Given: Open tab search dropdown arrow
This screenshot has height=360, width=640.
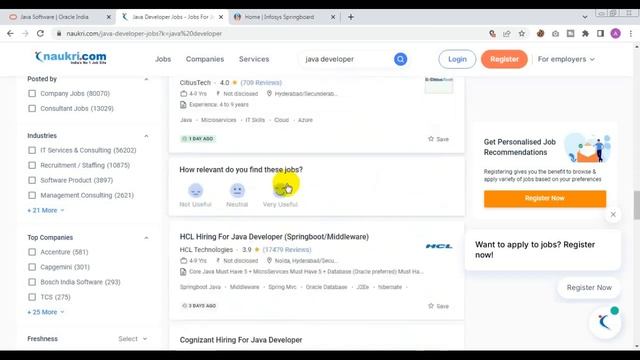Looking at the screenshot, I should pyautogui.click(x=585, y=17).
